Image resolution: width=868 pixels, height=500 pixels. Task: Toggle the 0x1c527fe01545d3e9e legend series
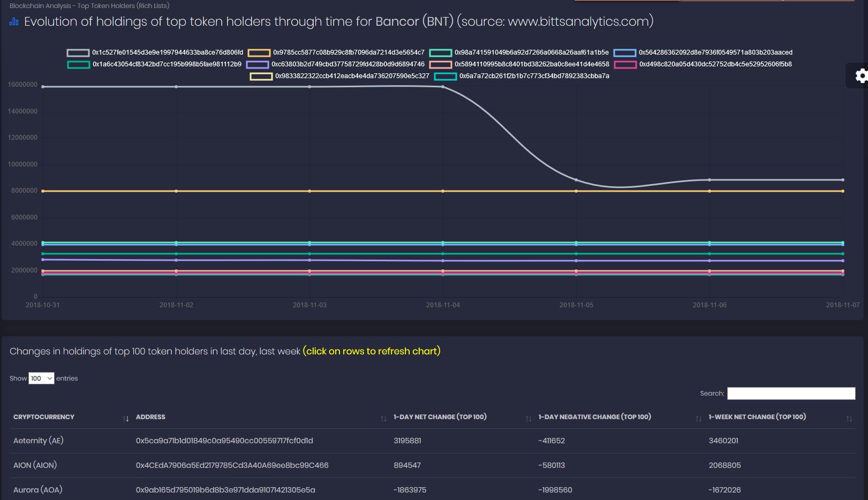point(155,52)
